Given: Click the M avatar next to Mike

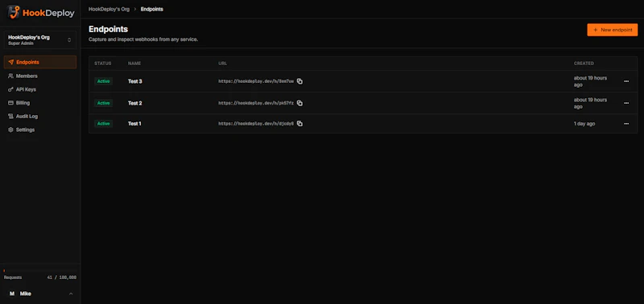Looking at the screenshot, I should tap(12, 294).
